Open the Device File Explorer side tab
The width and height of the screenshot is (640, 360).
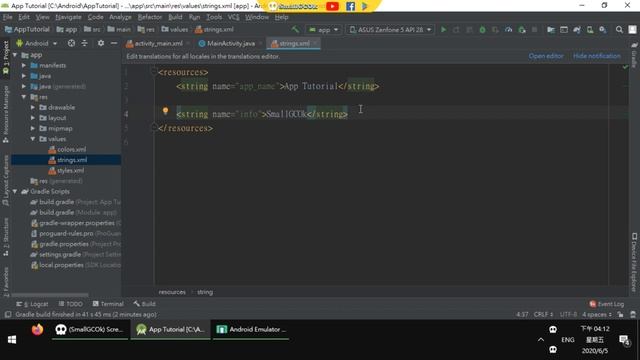pyautogui.click(x=634, y=262)
